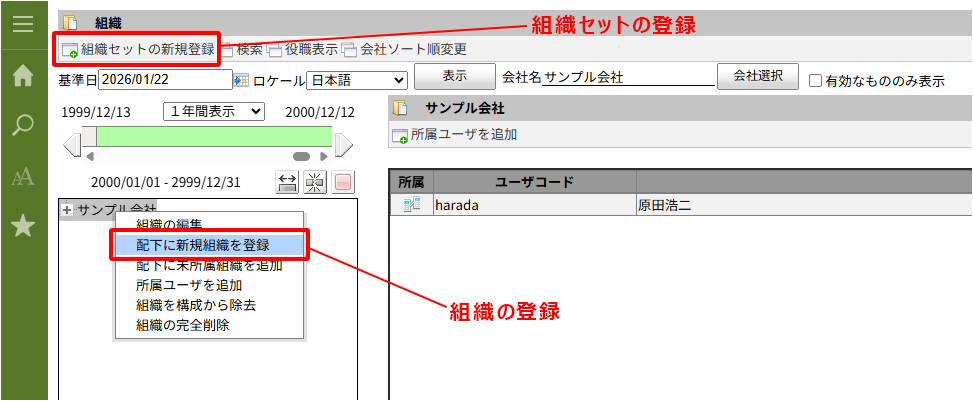Open the sidebar search magnifier icon
The width and height of the screenshot is (973, 401).
(x=23, y=125)
